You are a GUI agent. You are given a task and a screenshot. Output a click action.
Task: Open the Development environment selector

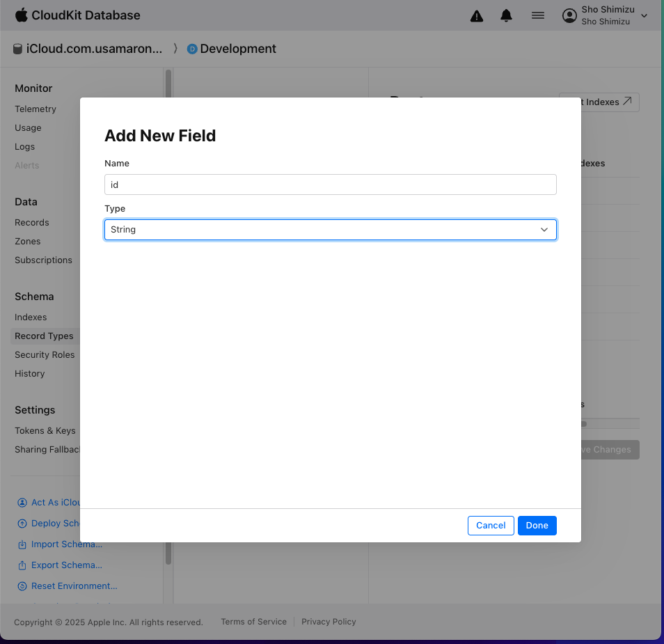pyautogui.click(x=231, y=49)
